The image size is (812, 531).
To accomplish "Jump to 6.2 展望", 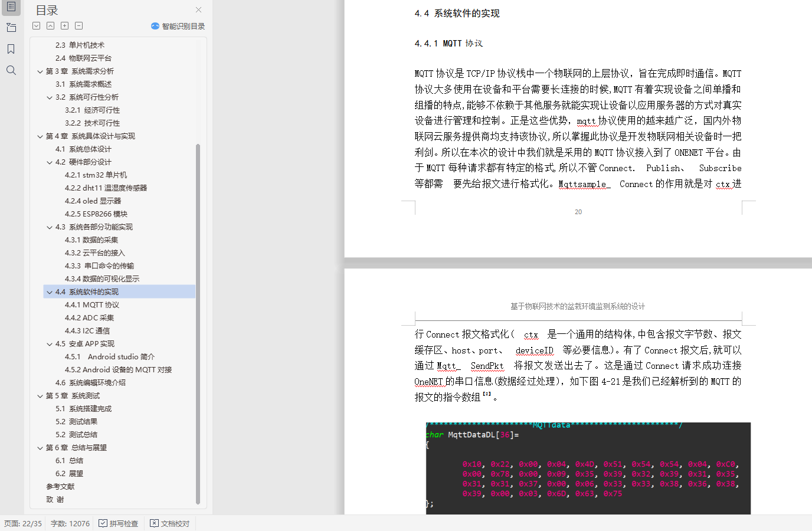I will (x=69, y=473).
